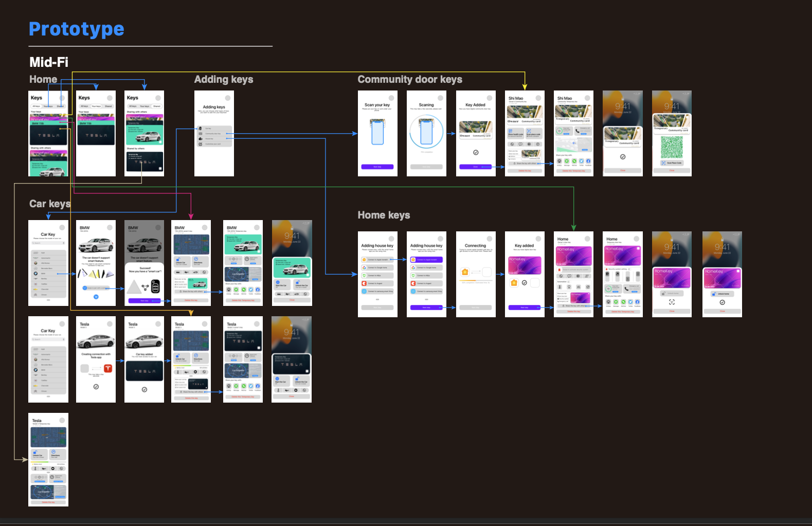Click the 'Prototype' page heading
The image size is (812, 526).
(x=77, y=29)
